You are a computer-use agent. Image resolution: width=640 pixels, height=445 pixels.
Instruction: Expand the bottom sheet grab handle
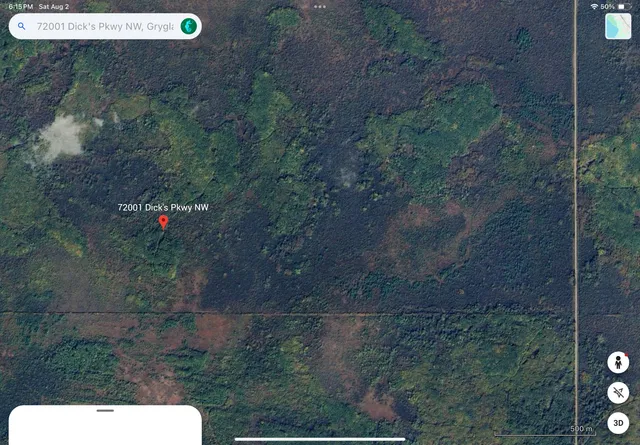pyautogui.click(x=105, y=410)
